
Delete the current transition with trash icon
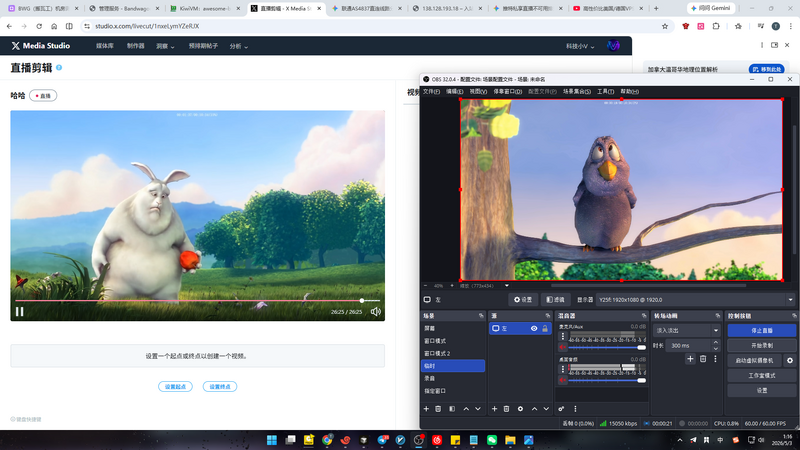point(703,359)
